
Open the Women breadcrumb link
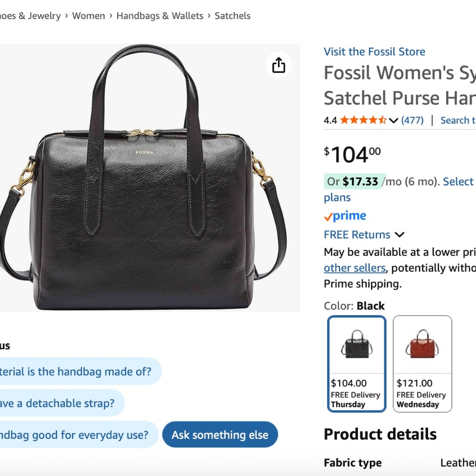pyautogui.click(x=89, y=16)
